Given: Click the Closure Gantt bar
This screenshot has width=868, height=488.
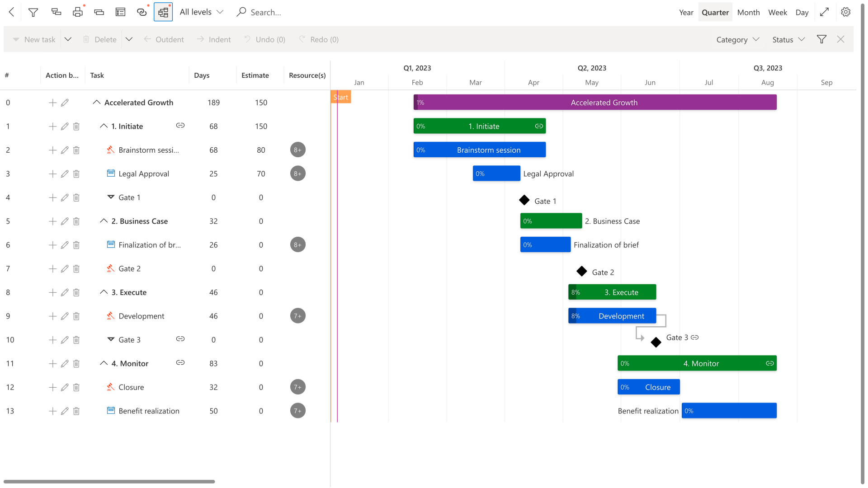Looking at the screenshot, I should click(649, 387).
